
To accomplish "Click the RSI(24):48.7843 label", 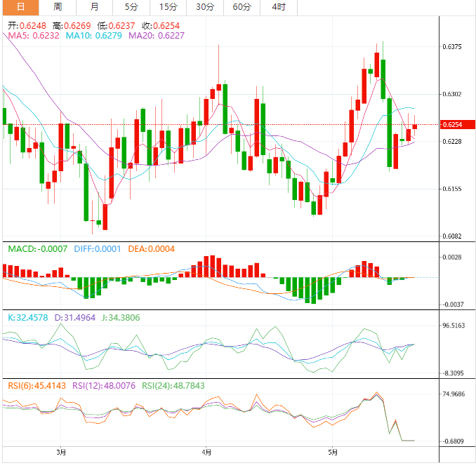I will [173, 386].
